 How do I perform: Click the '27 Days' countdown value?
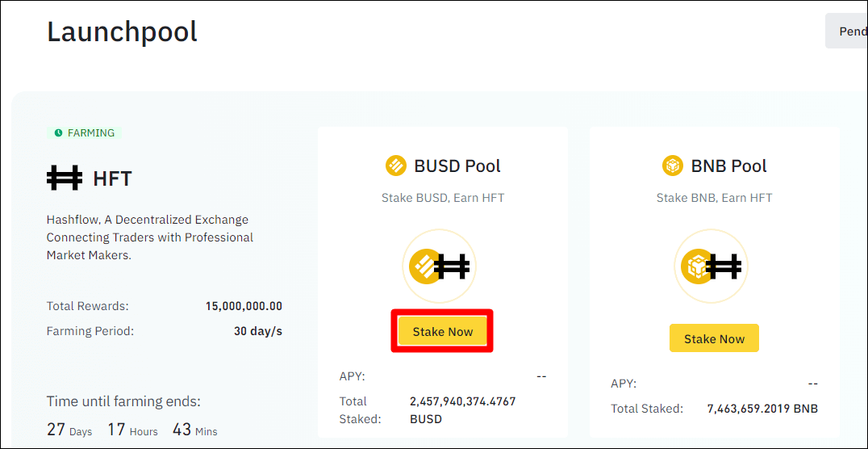coord(69,430)
